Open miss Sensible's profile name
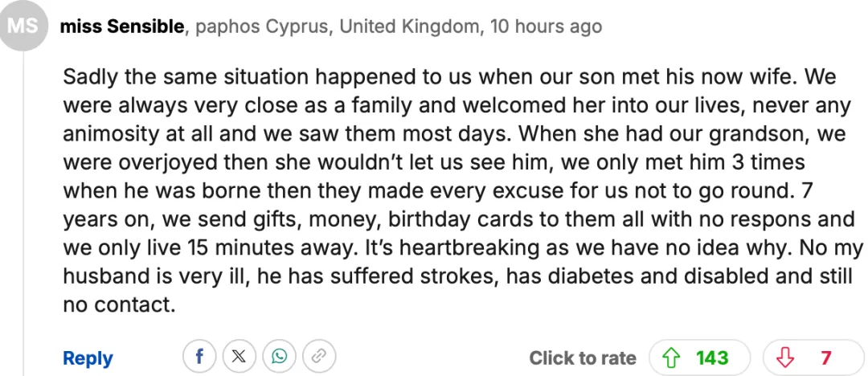The height and width of the screenshot is (376, 868). [x=122, y=27]
